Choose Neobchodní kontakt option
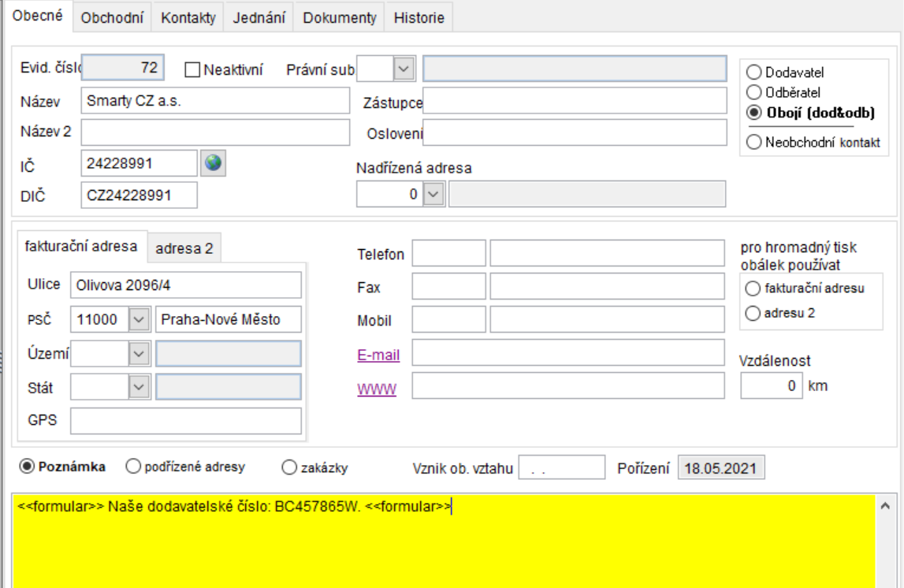The image size is (904, 588). coord(753,143)
